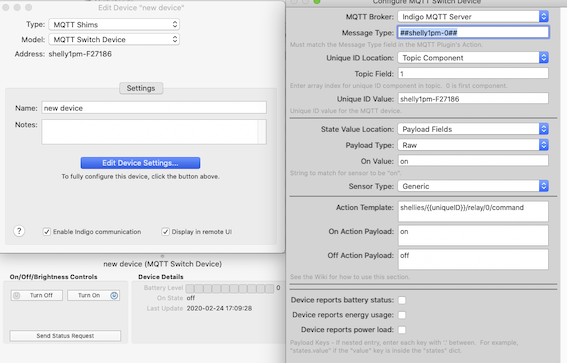Edit the Off Action Payload box
Image resolution: width=567 pixels, height=363 pixels.
[x=473, y=259]
